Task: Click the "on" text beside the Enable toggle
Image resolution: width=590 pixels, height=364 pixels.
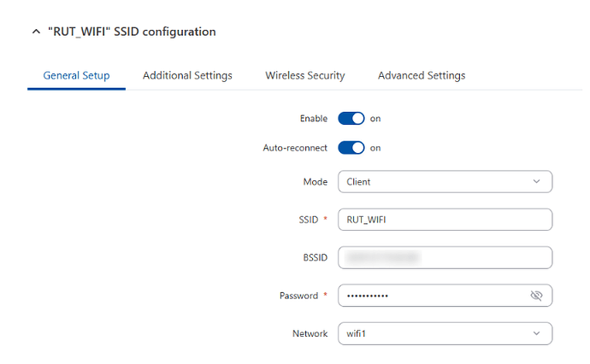Action: (375, 119)
